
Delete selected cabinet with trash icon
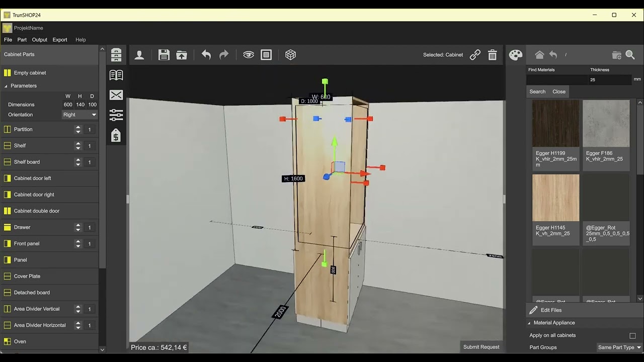493,55
